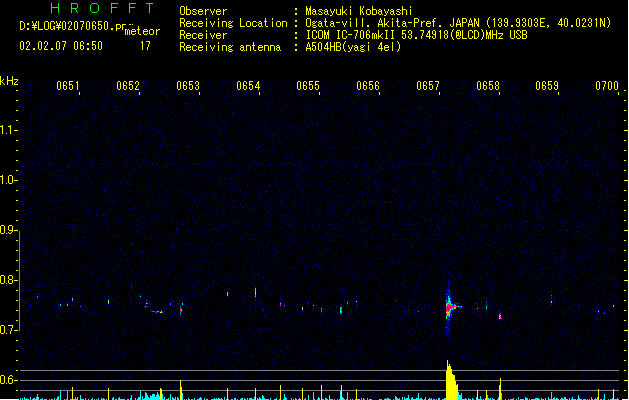
Task: Click the 1.1 kHz frequency label
Action: pos(8,130)
